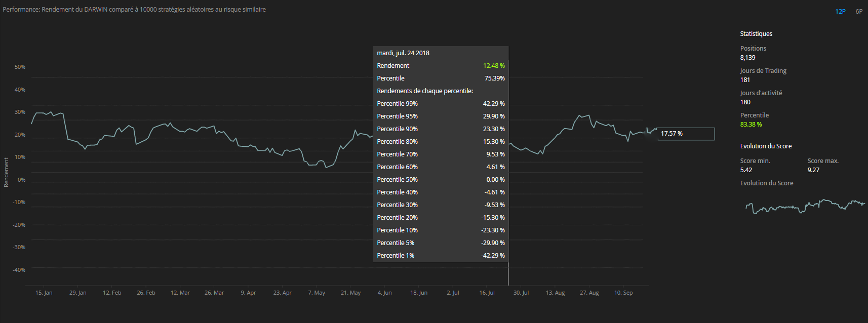Image resolution: width=868 pixels, height=323 pixels.
Task: Click the 2. Jul axis label
Action: [x=453, y=293]
